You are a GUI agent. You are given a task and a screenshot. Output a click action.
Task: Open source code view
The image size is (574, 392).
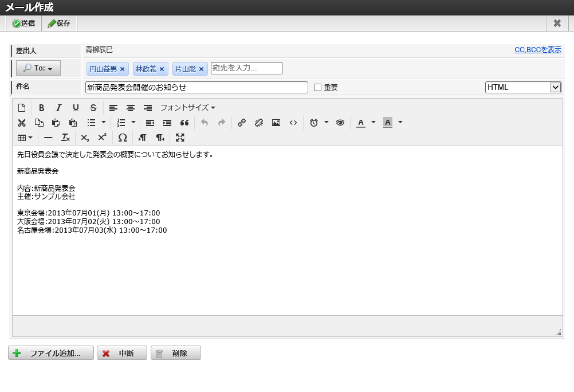coord(293,123)
